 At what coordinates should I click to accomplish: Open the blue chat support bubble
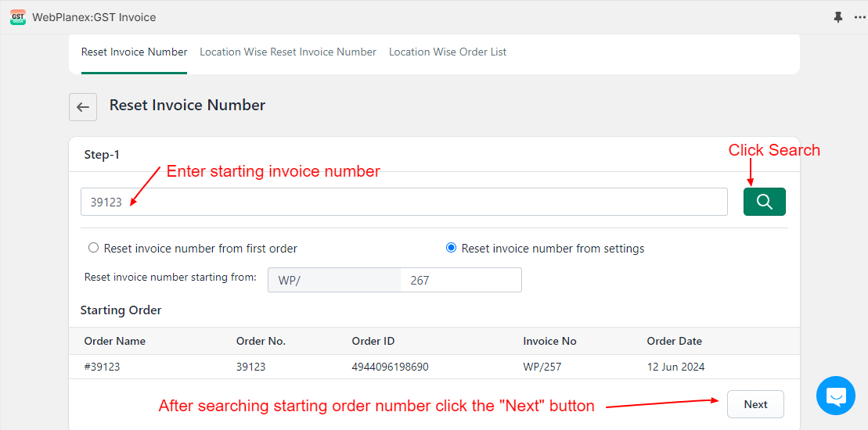836,396
